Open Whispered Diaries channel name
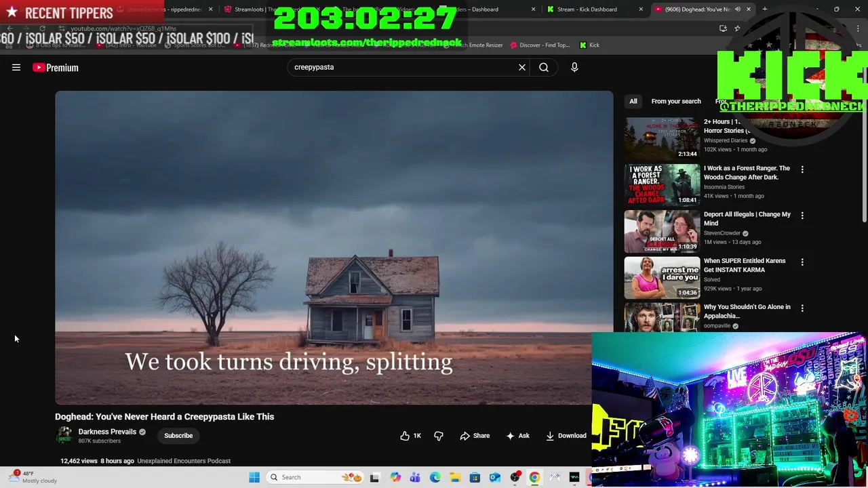The image size is (868, 488). point(726,140)
